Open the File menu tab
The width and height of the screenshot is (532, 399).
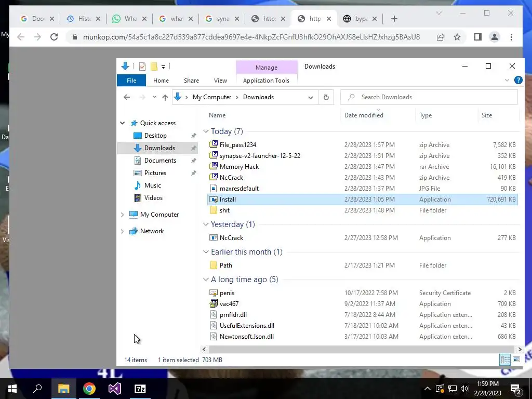click(x=131, y=81)
